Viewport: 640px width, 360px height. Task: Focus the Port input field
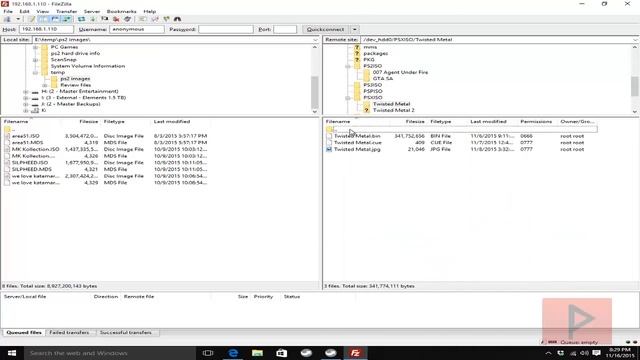click(x=285, y=29)
